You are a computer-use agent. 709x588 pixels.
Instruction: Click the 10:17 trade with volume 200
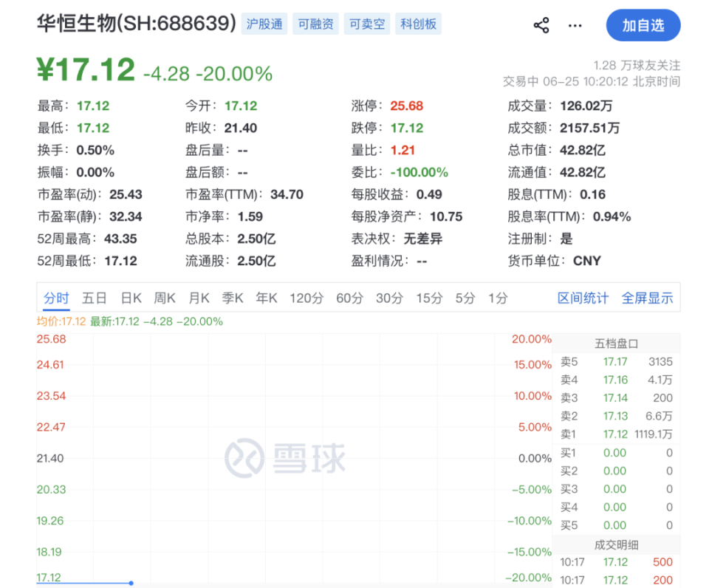pos(616,580)
